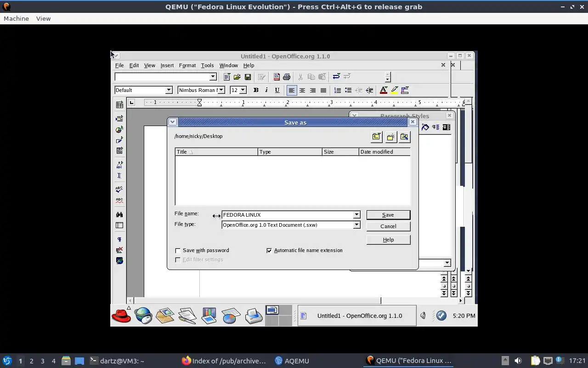Apply Bold formatting button
Image resolution: width=588 pixels, height=368 pixels.
(x=256, y=90)
